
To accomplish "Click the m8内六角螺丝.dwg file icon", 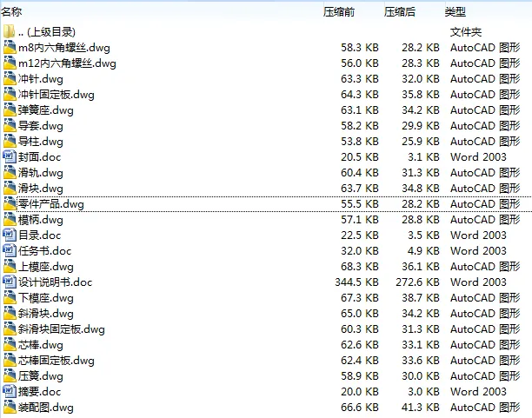I will pyautogui.click(x=10, y=47).
